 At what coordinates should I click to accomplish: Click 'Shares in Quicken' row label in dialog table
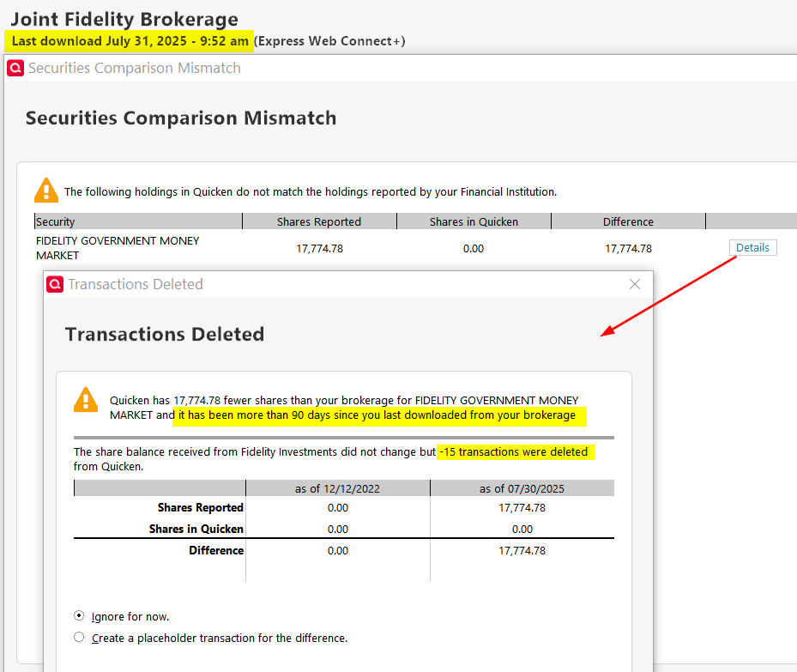[x=196, y=529]
